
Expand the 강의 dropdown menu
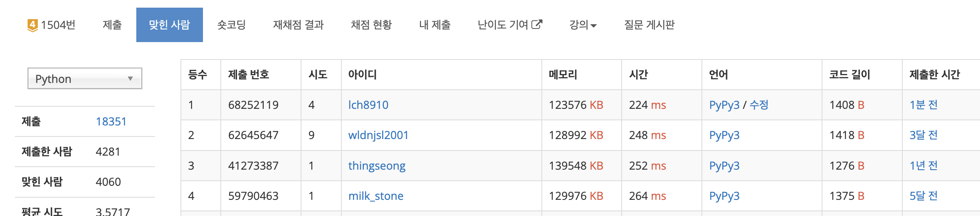pyautogui.click(x=583, y=25)
